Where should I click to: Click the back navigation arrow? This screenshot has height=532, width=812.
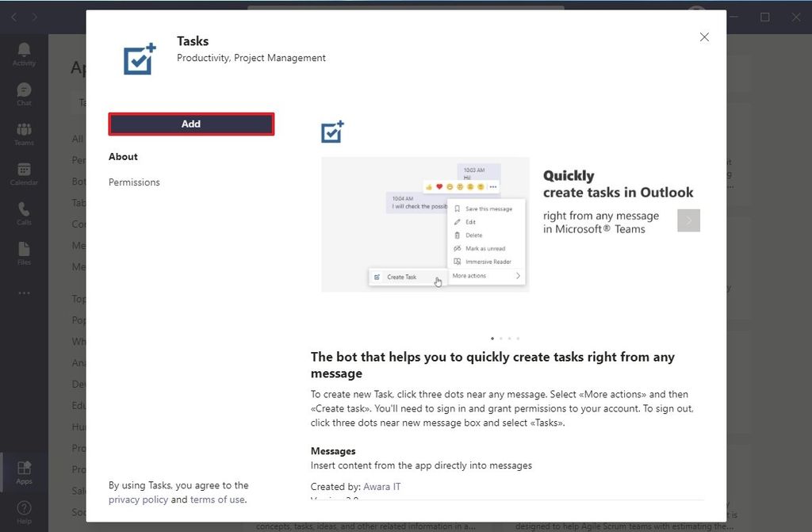pyautogui.click(x=13, y=17)
